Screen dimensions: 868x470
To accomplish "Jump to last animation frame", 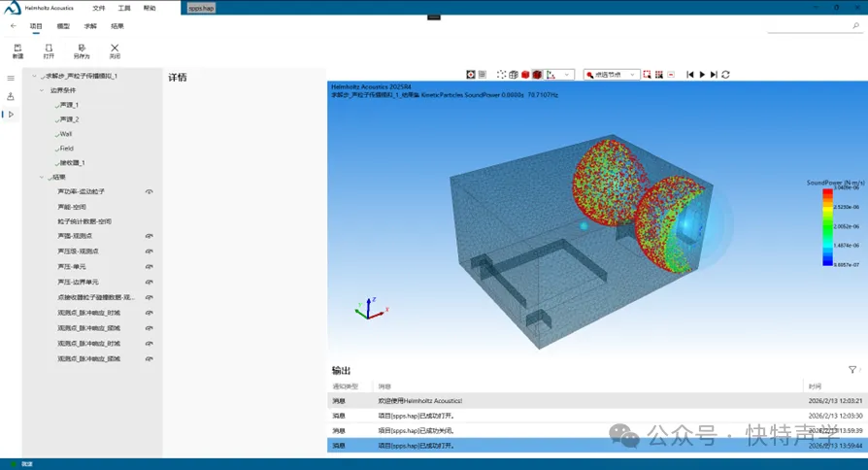I will [714, 74].
